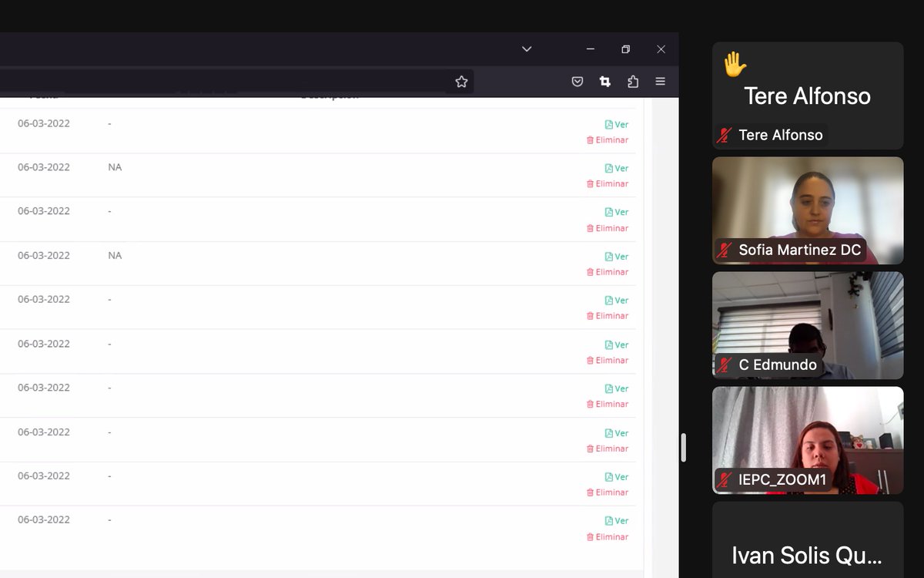Select the Tere Alfonso participant tile
Screen dimensions: 924x578
tap(808, 96)
